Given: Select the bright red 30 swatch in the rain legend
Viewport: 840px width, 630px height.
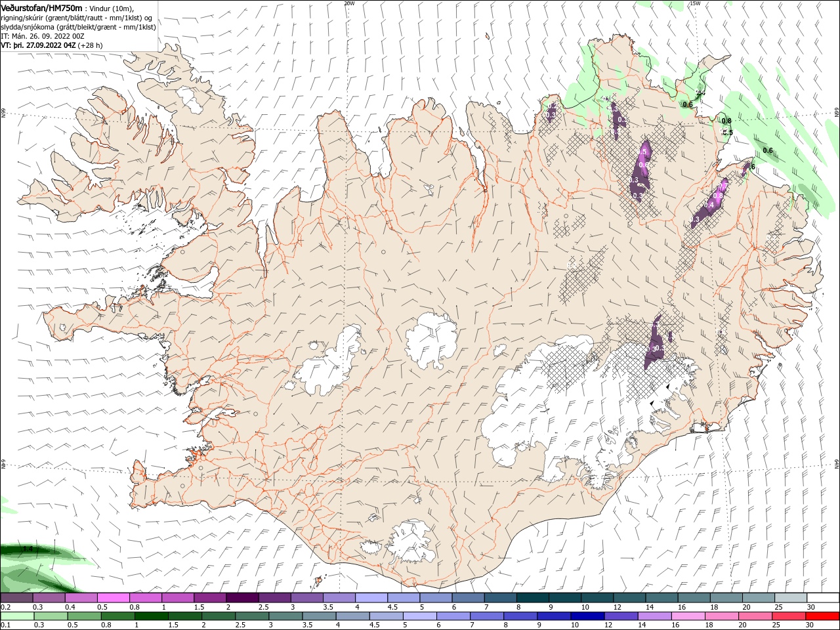Looking at the screenshot, I should click(822, 616).
